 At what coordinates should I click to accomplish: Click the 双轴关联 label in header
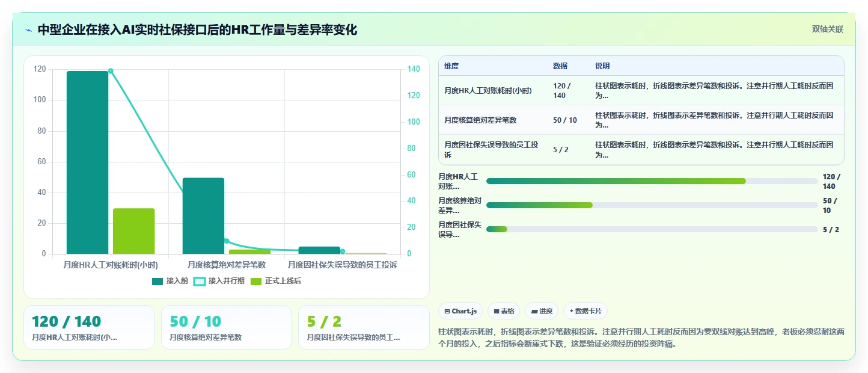click(828, 29)
